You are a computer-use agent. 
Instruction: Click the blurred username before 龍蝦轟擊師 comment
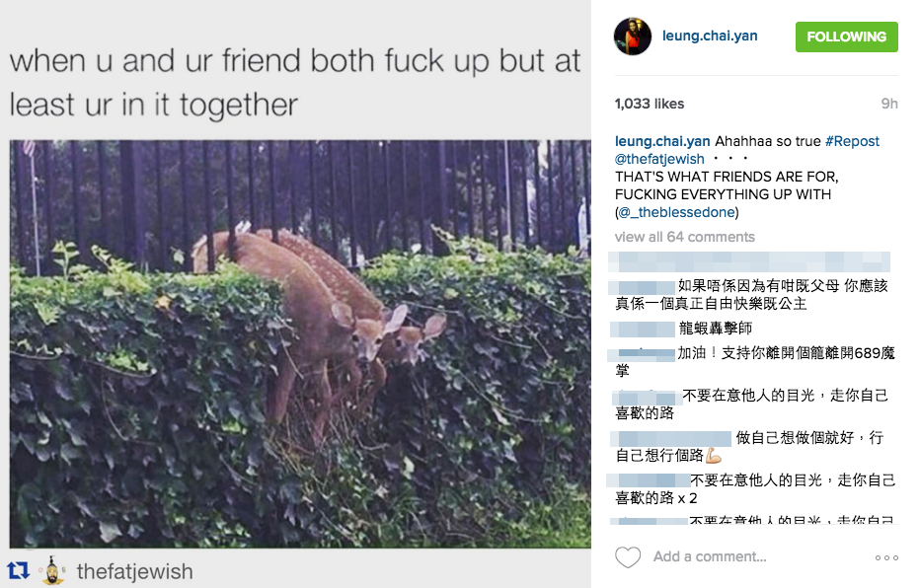point(642,329)
